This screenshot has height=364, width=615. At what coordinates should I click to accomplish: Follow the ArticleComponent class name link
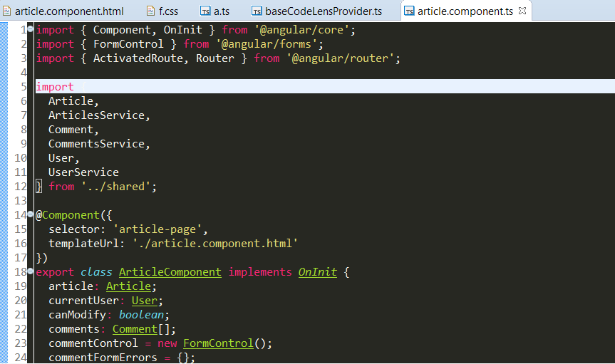[x=170, y=272]
